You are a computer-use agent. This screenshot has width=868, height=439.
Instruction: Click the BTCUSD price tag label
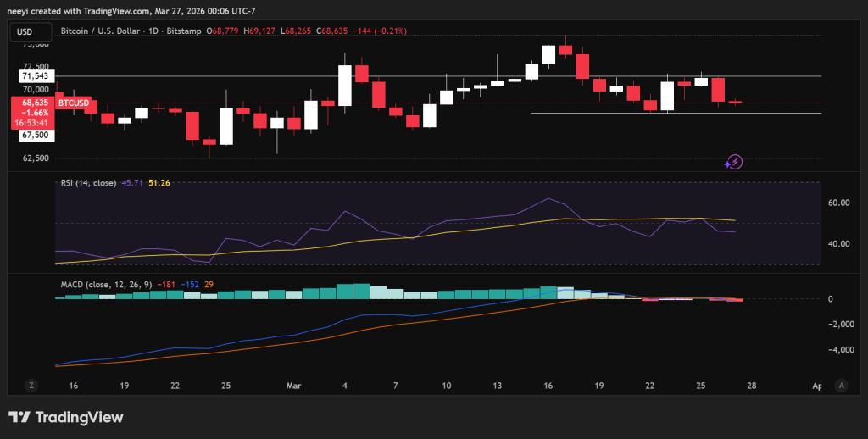(x=74, y=103)
